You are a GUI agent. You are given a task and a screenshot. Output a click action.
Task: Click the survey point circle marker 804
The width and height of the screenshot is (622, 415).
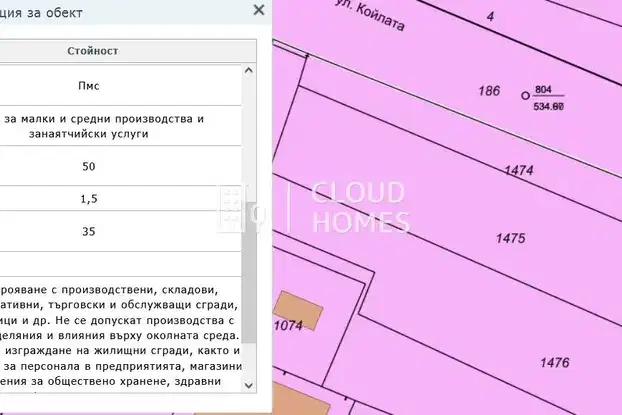pyautogui.click(x=525, y=96)
